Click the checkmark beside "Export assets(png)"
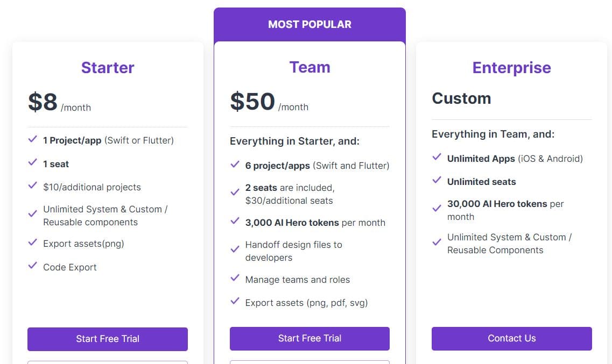Screen dimensions: 612x364 pyautogui.click(x=32, y=243)
